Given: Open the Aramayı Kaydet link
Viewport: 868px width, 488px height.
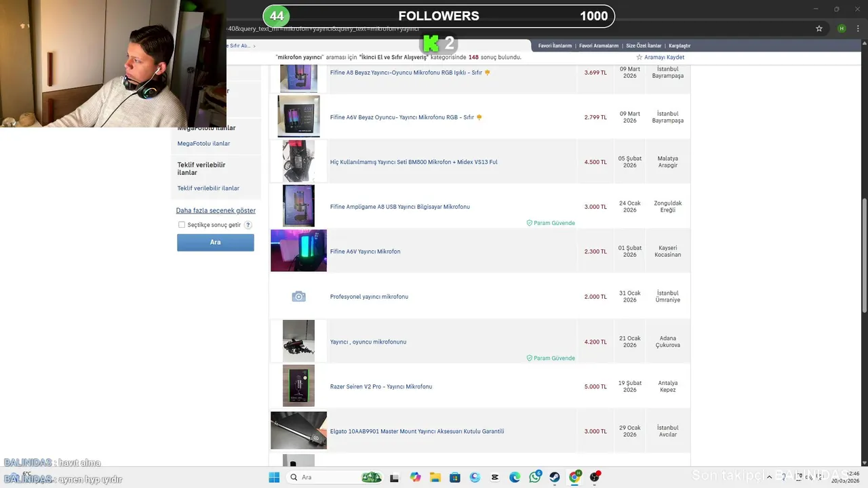Looking at the screenshot, I should pos(664,58).
